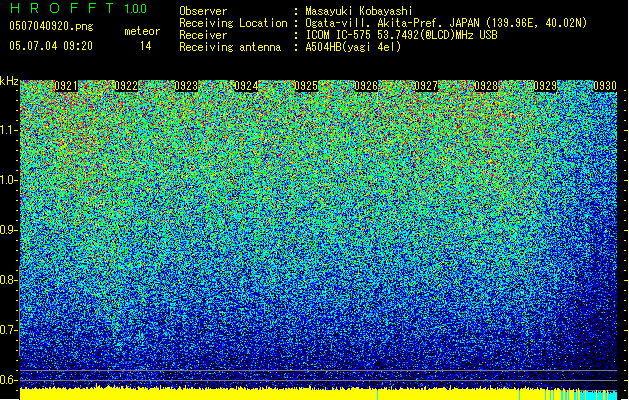Click the kHz axis unit label
The width and height of the screenshot is (629, 400).
pos(9,81)
